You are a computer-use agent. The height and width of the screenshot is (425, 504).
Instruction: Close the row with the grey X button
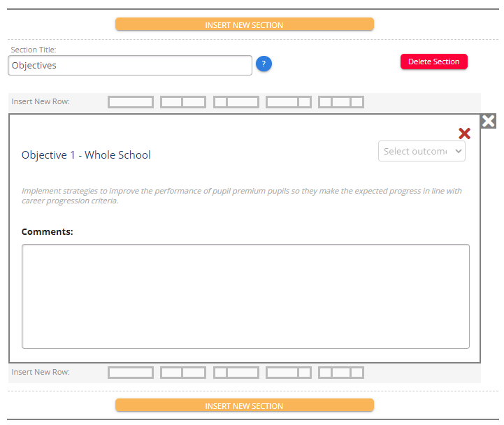pos(489,121)
